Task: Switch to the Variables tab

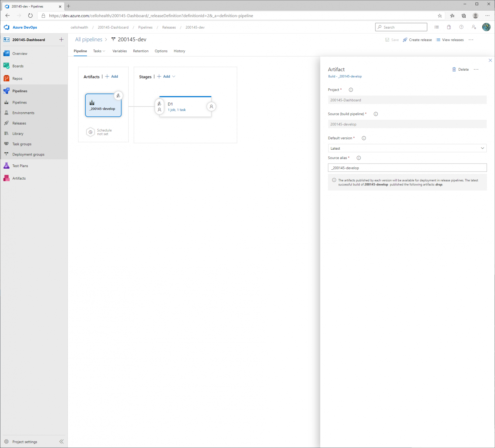Action: point(120,51)
